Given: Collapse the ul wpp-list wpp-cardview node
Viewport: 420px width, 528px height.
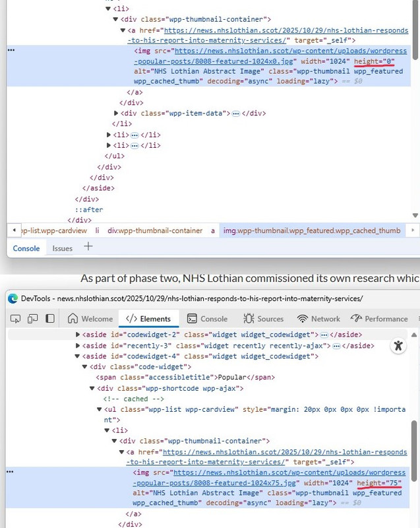Looking at the screenshot, I should [x=99, y=409].
